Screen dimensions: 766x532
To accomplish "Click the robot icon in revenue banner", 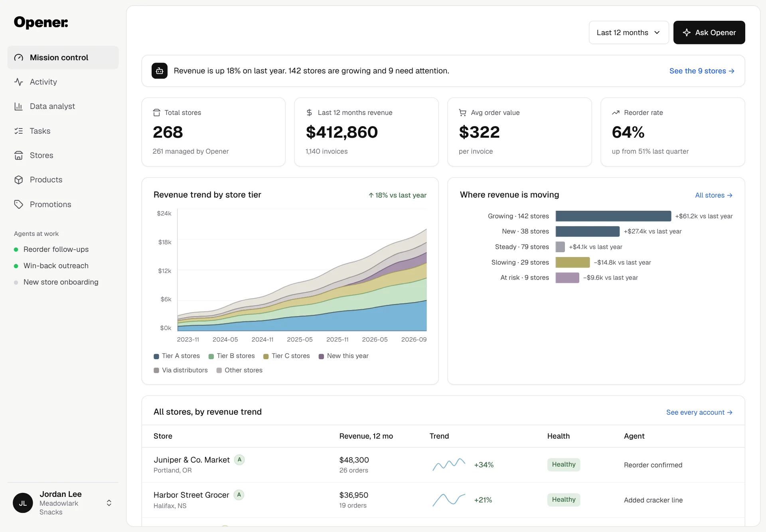I will point(160,71).
